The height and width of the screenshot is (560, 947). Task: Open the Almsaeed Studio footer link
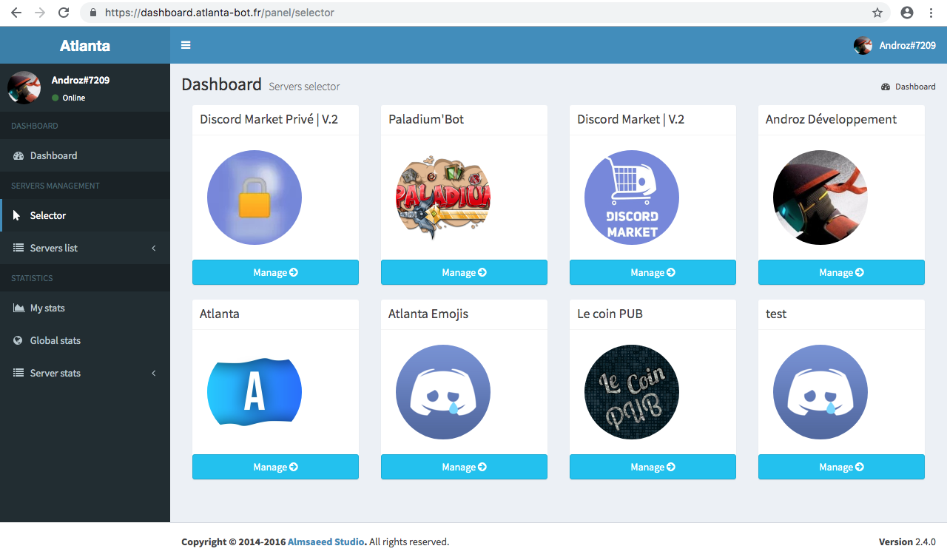(326, 542)
